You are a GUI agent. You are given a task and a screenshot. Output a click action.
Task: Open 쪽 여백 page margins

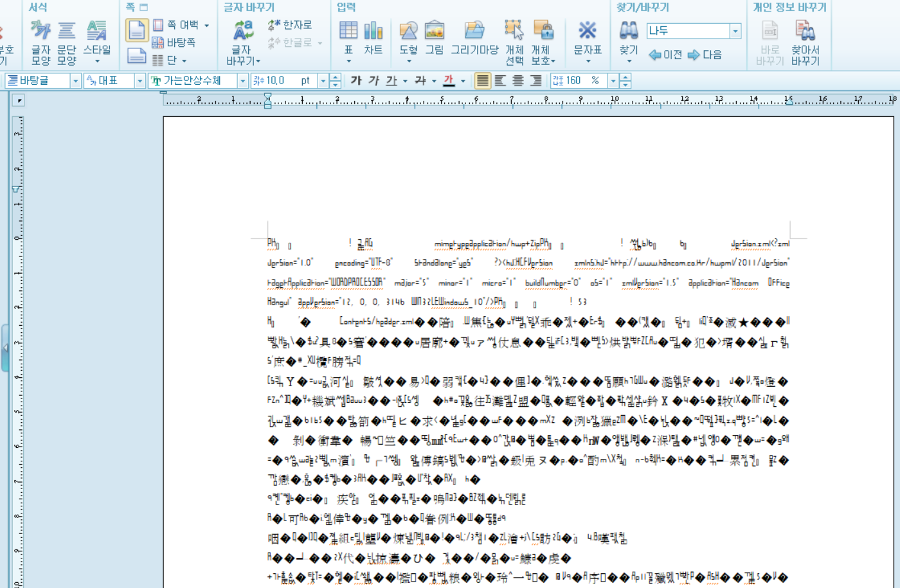point(181,25)
